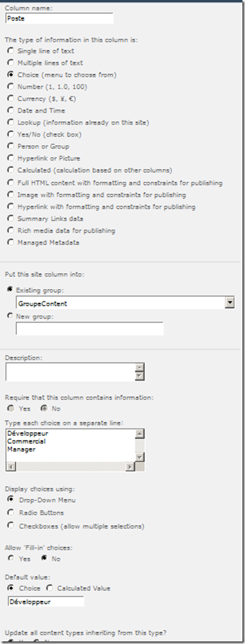
Task: Pick Date and Time column type
Action: pos(11,111)
